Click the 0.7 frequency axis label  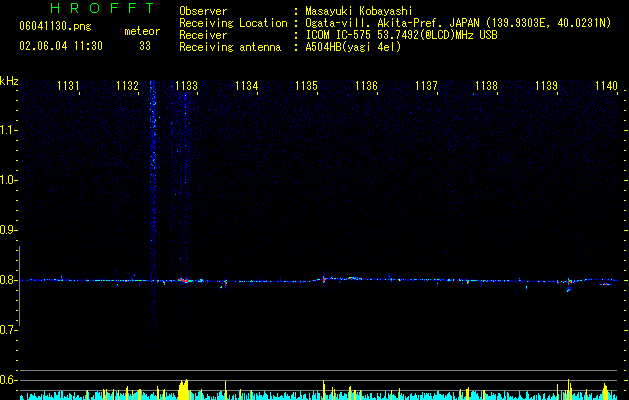(x=8, y=330)
